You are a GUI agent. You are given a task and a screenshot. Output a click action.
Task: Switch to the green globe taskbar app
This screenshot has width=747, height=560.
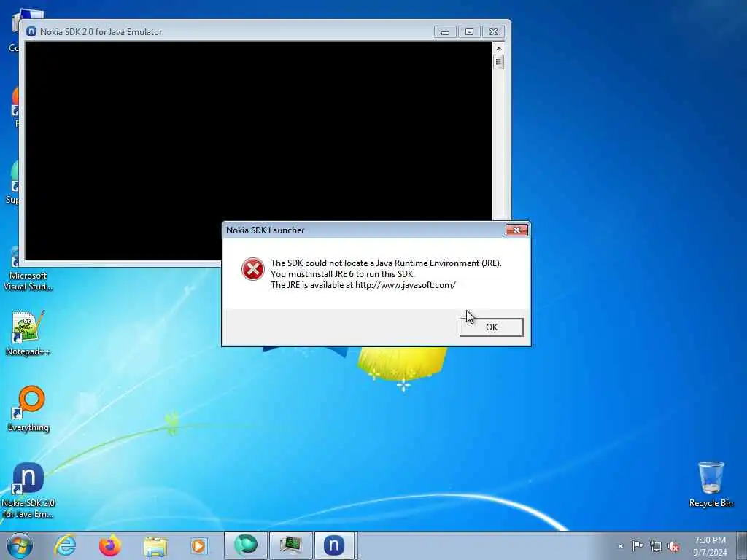pyautogui.click(x=245, y=545)
